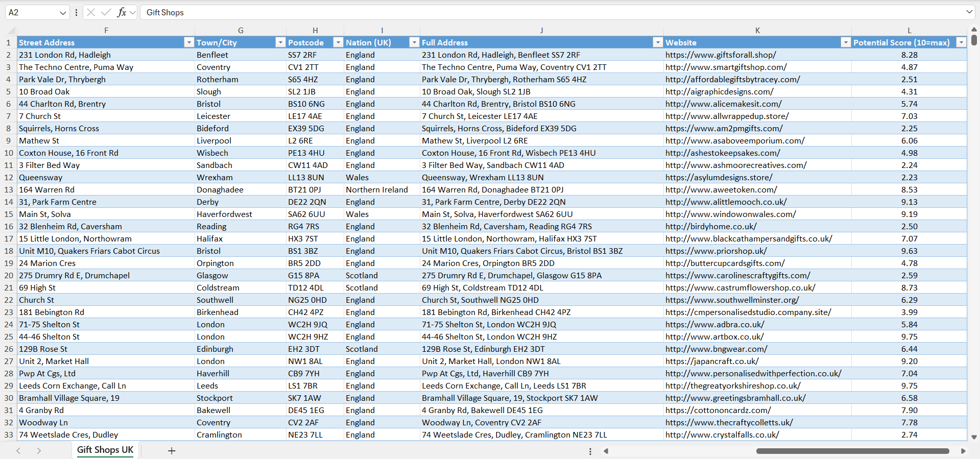Select the postcode cell CV1 2TT
This screenshot has height=459, width=980.
pyautogui.click(x=315, y=67)
